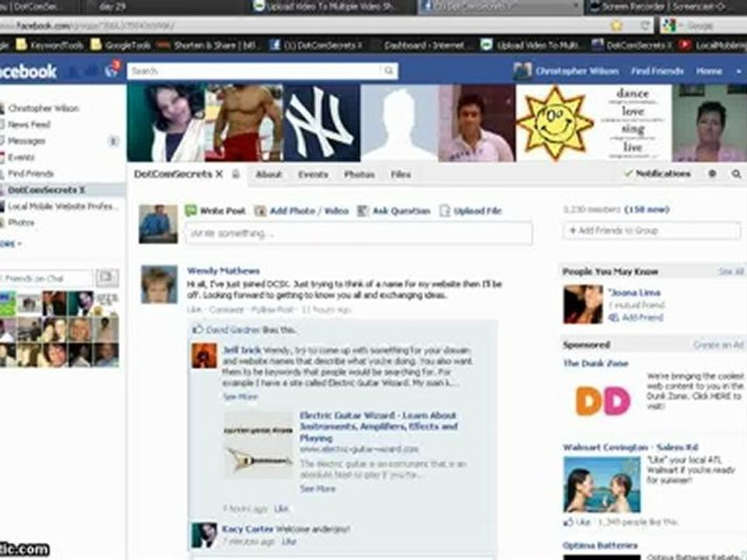This screenshot has height=560, width=747.
Task: Click See More under Jeff's comment
Action: tap(240, 397)
